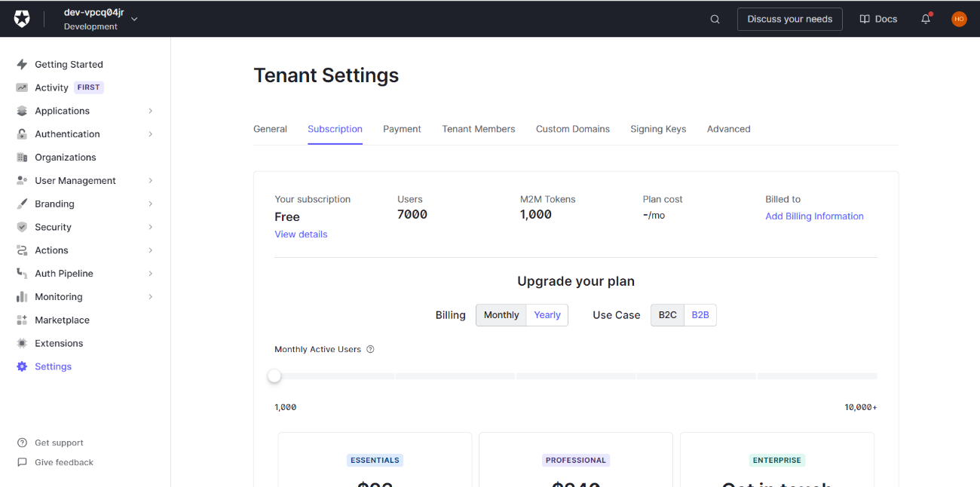Click the ENTERPRISE plan badge
The width and height of the screenshot is (980, 487).
pyautogui.click(x=777, y=460)
